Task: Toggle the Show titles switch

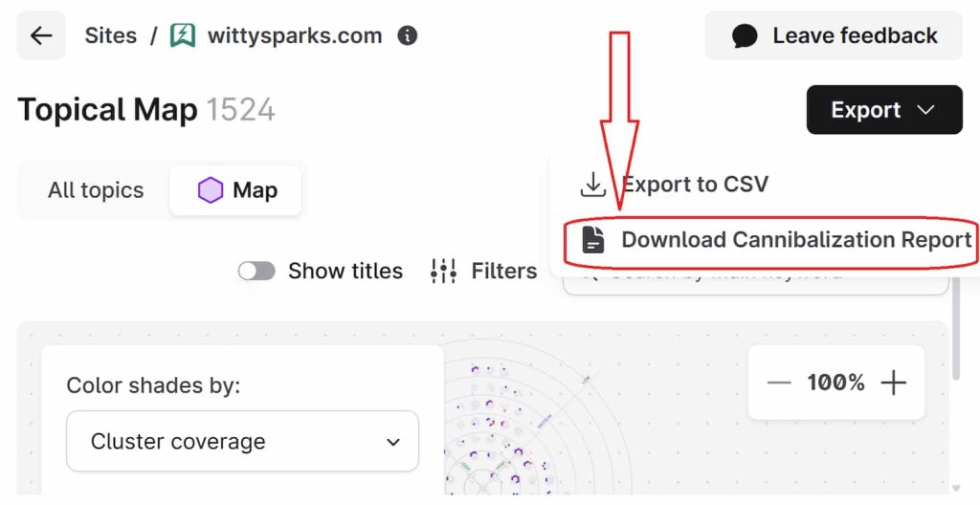Action: pyautogui.click(x=256, y=271)
